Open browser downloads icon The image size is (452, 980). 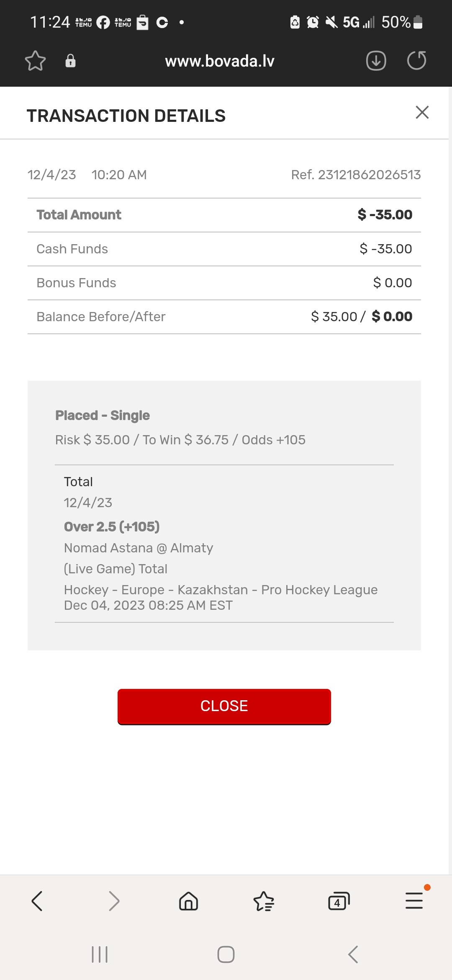click(376, 61)
